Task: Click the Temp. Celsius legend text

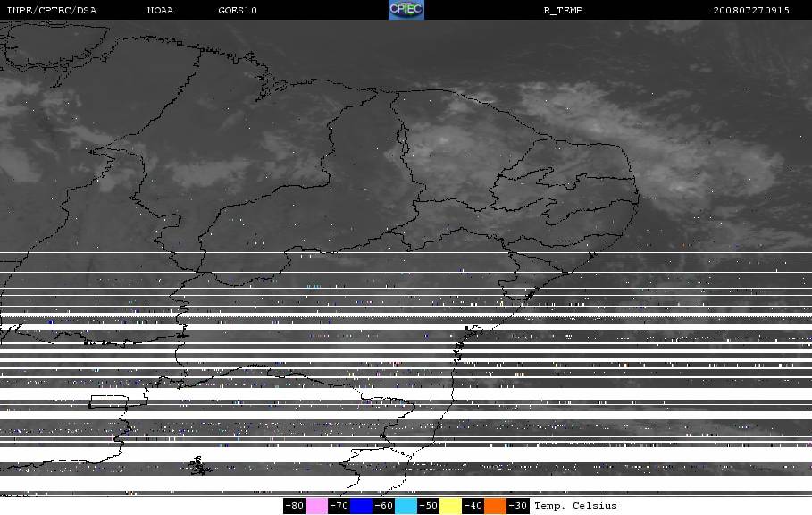Action: (575, 506)
